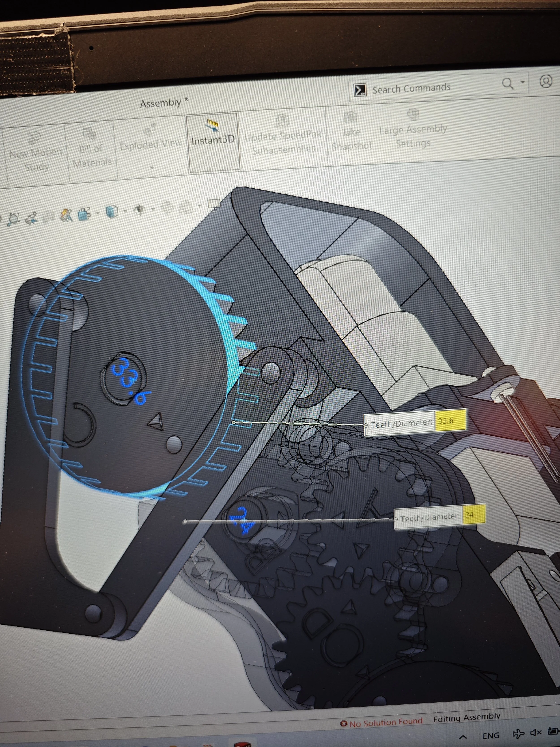Screen dimensions: 560x747
Task: Click the user account login icon
Action: (545, 81)
